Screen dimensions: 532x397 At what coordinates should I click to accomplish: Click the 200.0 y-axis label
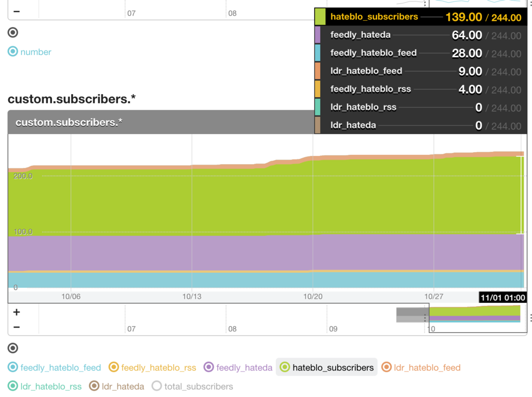coord(23,176)
